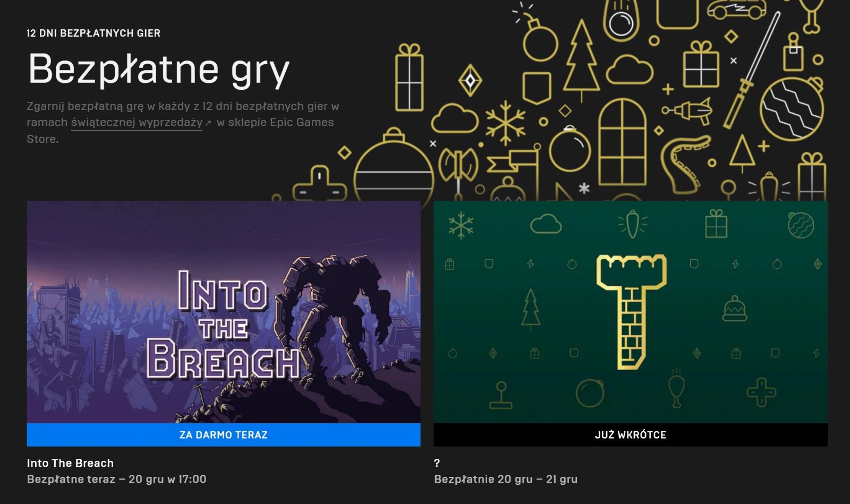
Task: Click the text 'Bezpłatnie 20 gru – 21 gru'
Action: pyautogui.click(x=506, y=479)
